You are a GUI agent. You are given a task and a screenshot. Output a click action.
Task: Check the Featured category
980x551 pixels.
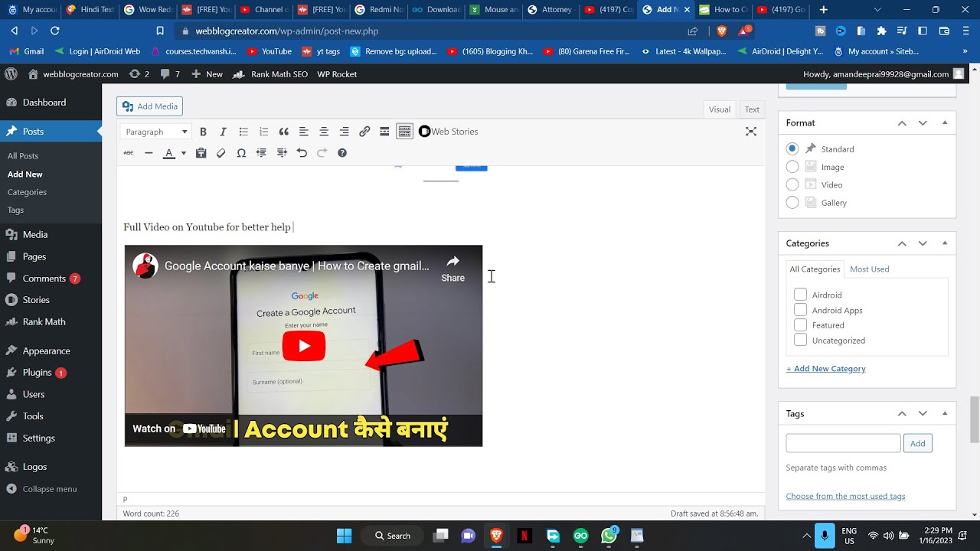point(800,325)
